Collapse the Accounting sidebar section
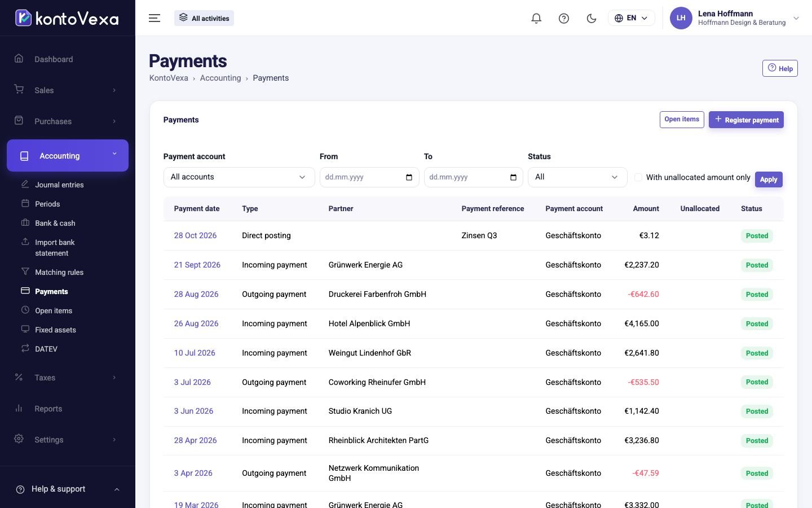The width and height of the screenshot is (812, 508). 68,155
